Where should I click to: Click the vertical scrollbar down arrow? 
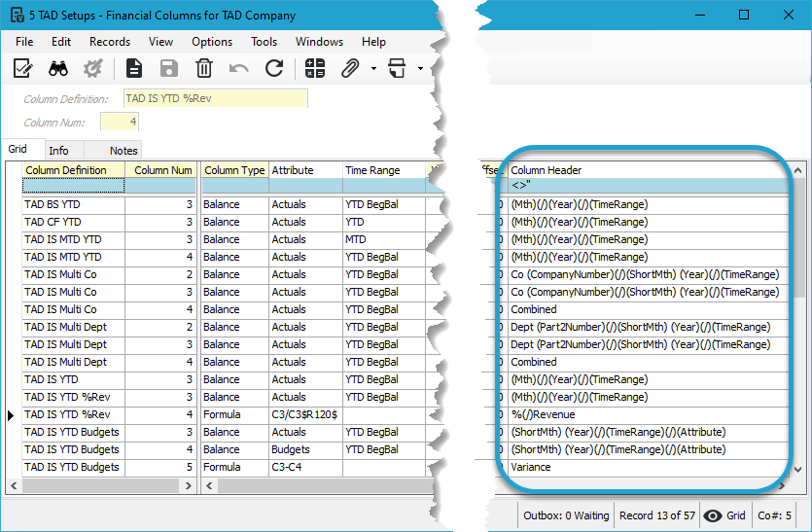coord(798,470)
